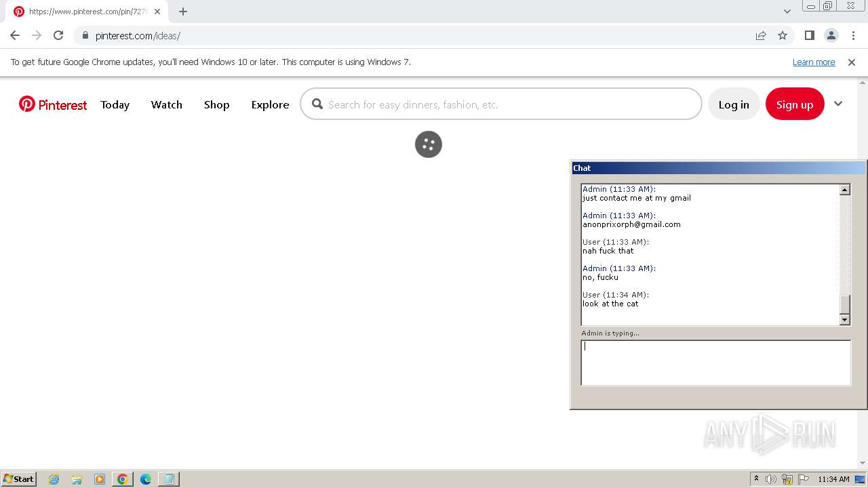
Task: Select the Pinterest pin browser tab
Action: click(87, 12)
